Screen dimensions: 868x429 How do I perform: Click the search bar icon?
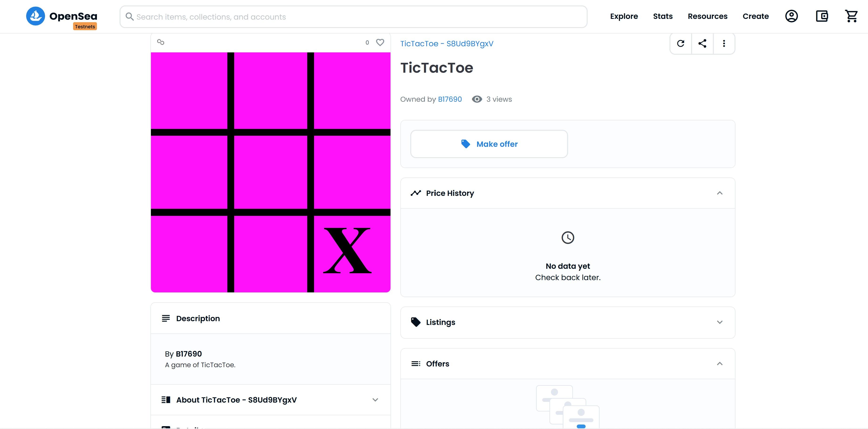tap(129, 17)
